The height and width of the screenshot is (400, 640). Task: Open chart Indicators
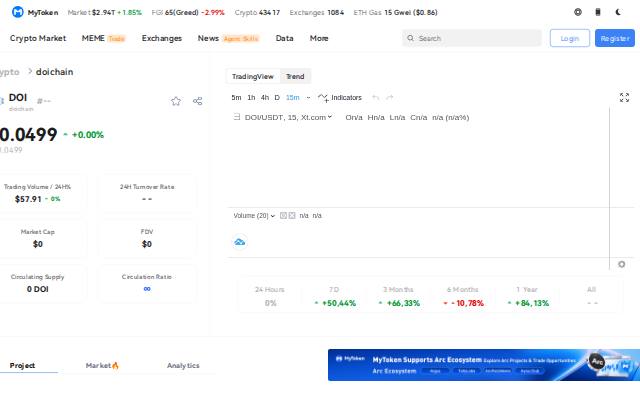(x=340, y=98)
